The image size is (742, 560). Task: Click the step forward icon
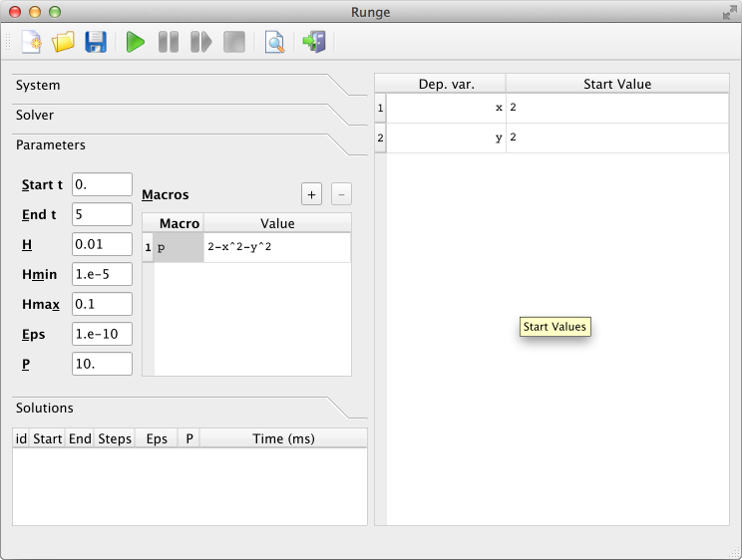201,42
